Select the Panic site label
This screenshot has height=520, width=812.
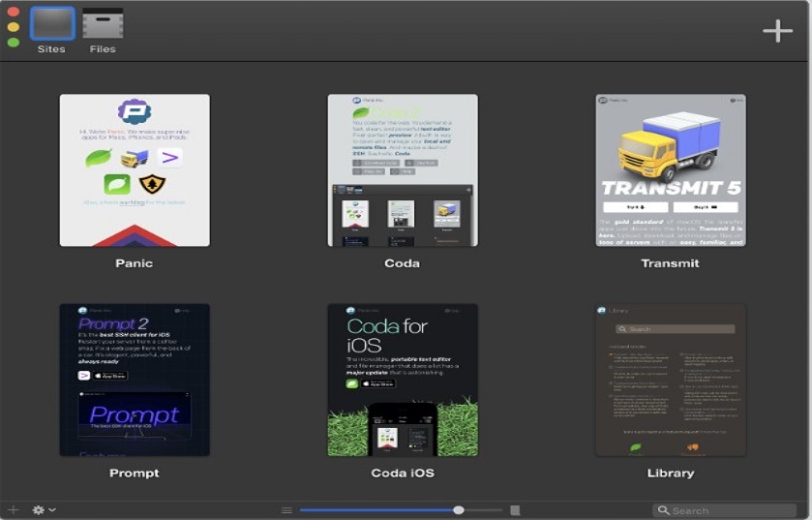coord(135,263)
